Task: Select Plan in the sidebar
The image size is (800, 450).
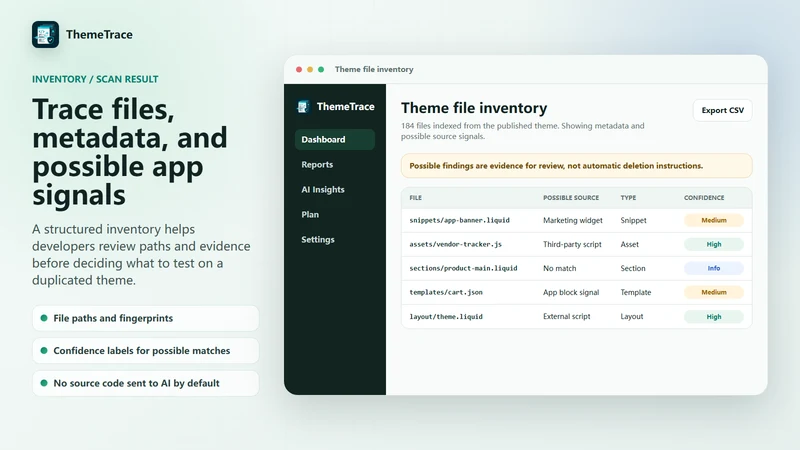Action: click(310, 214)
